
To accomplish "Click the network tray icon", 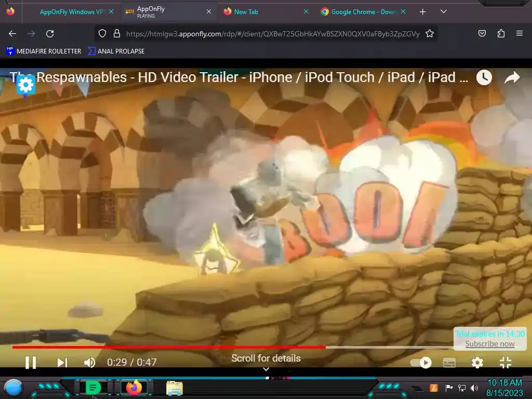I will [462, 388].
